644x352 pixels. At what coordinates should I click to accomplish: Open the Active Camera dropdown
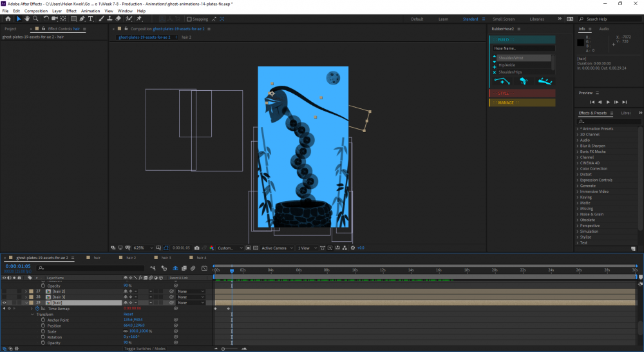coord(277,248)
